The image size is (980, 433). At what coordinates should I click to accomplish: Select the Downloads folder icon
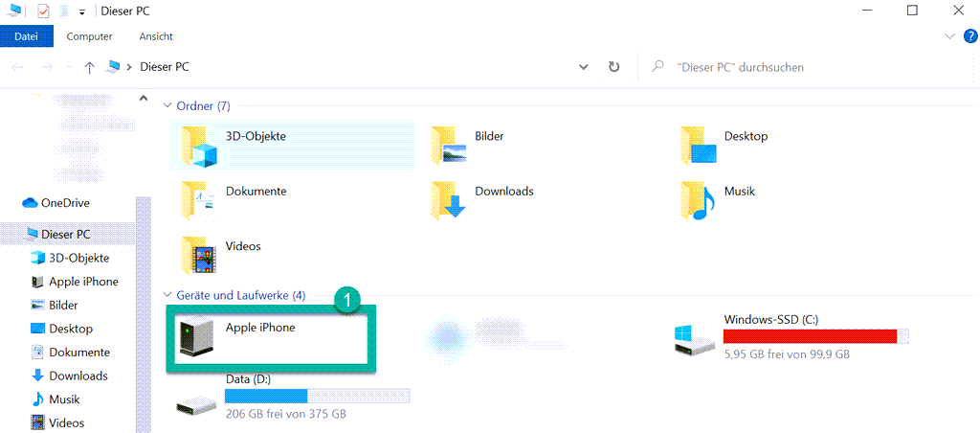pos(448,200)
